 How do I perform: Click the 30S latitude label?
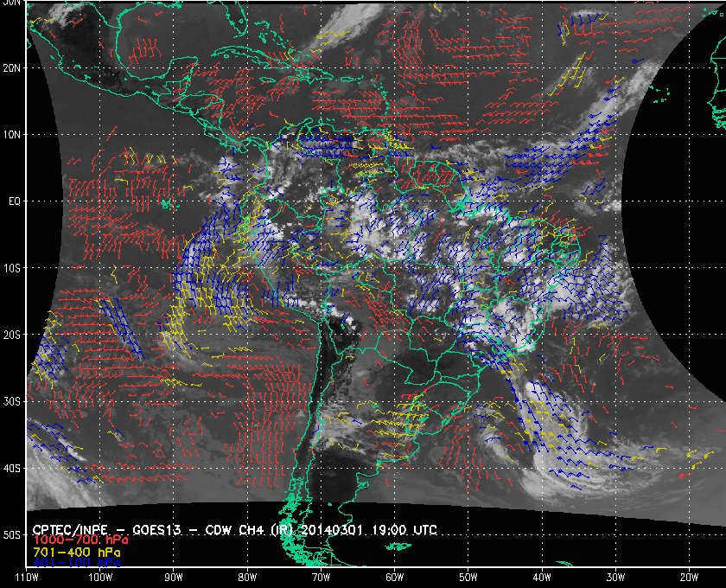[x=11, y=402]
